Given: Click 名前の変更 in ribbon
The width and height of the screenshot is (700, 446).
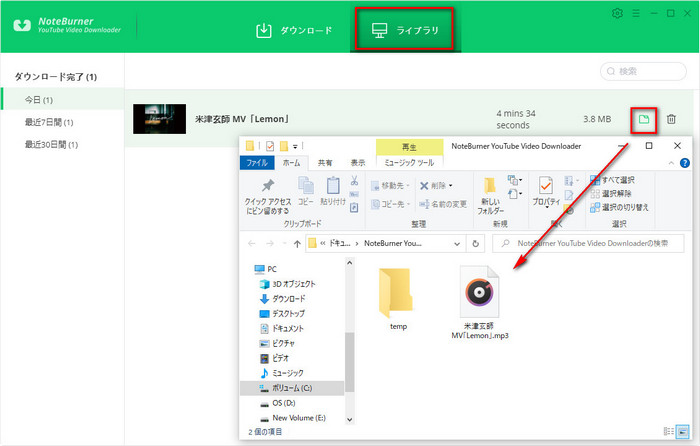Looking at the screenshot, I should tap(443, 204).
